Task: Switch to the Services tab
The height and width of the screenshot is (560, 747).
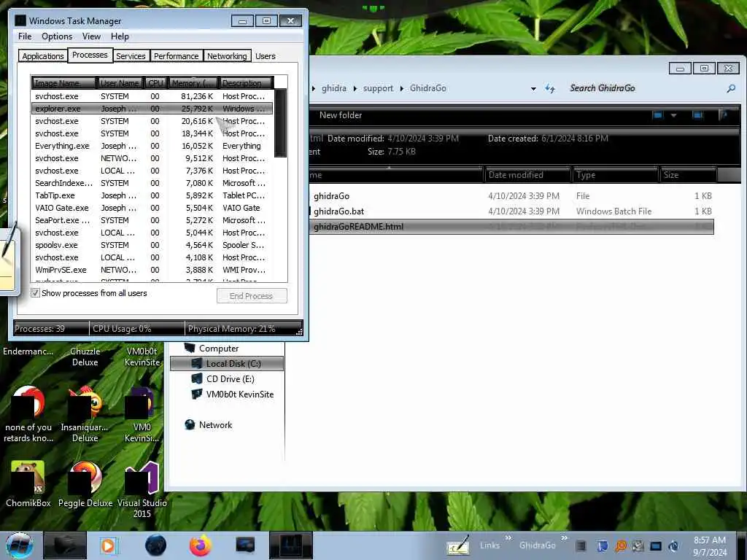Action: (131, 56)
